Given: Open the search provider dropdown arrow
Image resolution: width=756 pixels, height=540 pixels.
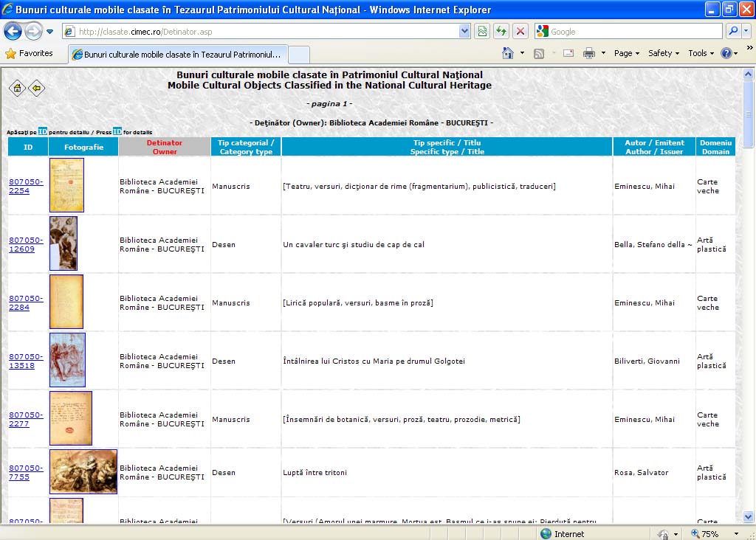Looking at the screenshot, I should [x=746, y=31].
